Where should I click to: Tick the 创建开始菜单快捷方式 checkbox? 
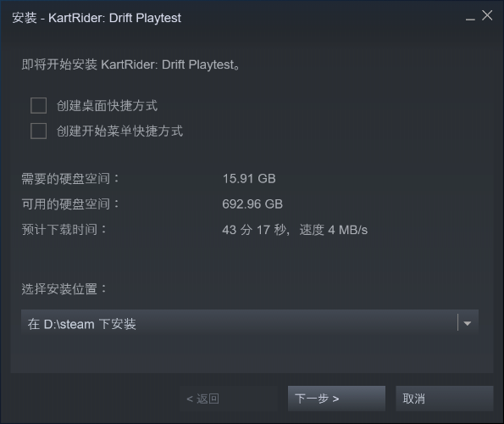(x=38, y=131)
